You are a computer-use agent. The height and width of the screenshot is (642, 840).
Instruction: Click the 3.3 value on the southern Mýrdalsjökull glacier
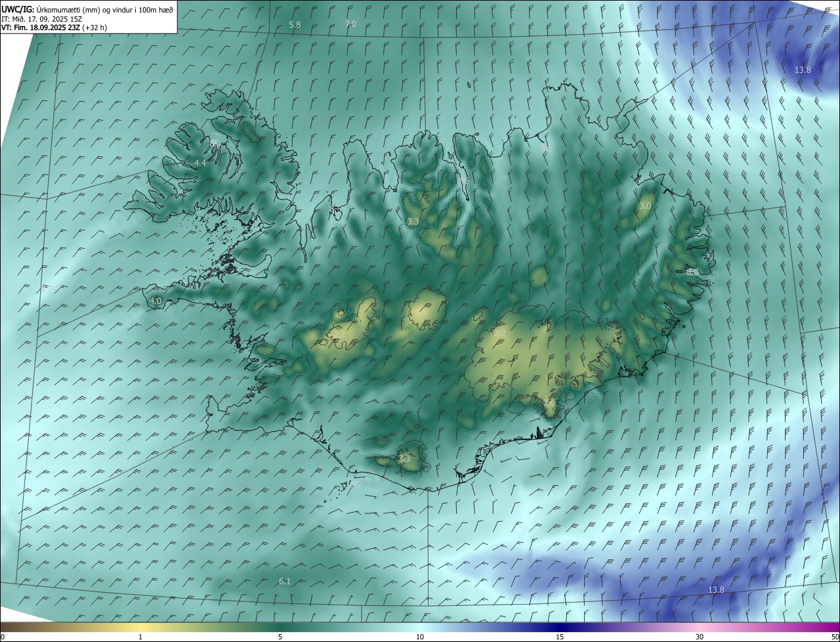click(x=404, y=459)
